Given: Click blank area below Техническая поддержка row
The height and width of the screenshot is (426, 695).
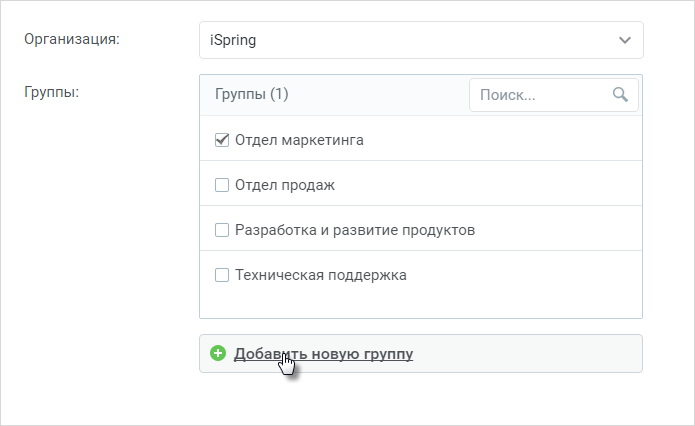Looking at the screenshot, I should point(421,307).
